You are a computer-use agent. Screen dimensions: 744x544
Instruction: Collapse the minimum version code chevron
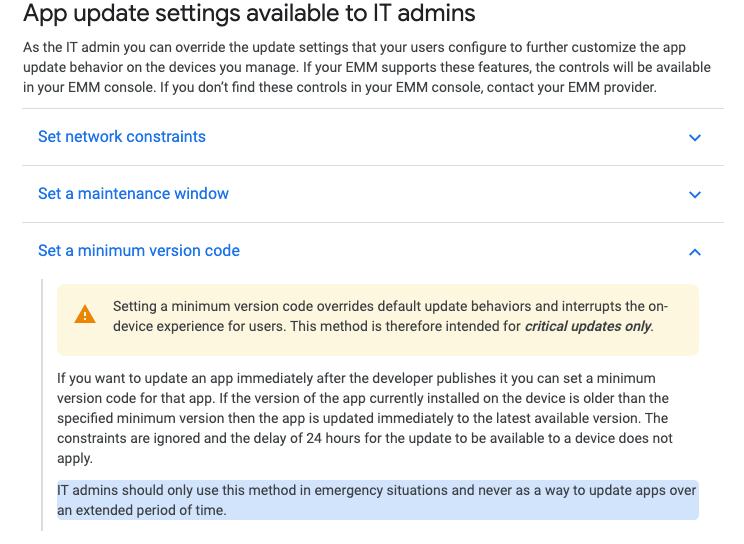695,251
